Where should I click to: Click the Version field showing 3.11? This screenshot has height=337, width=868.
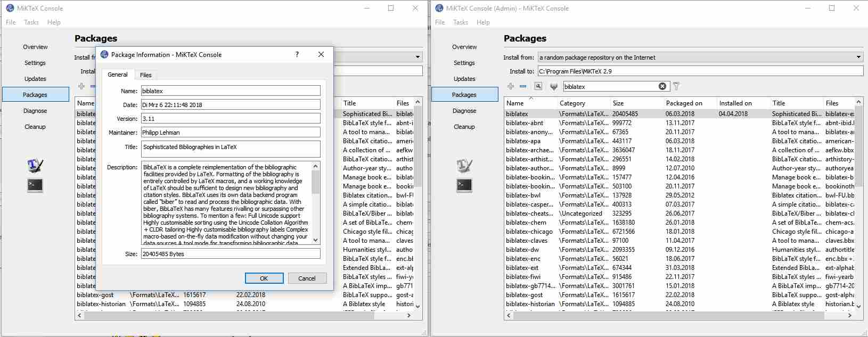[x=231, y=118]
